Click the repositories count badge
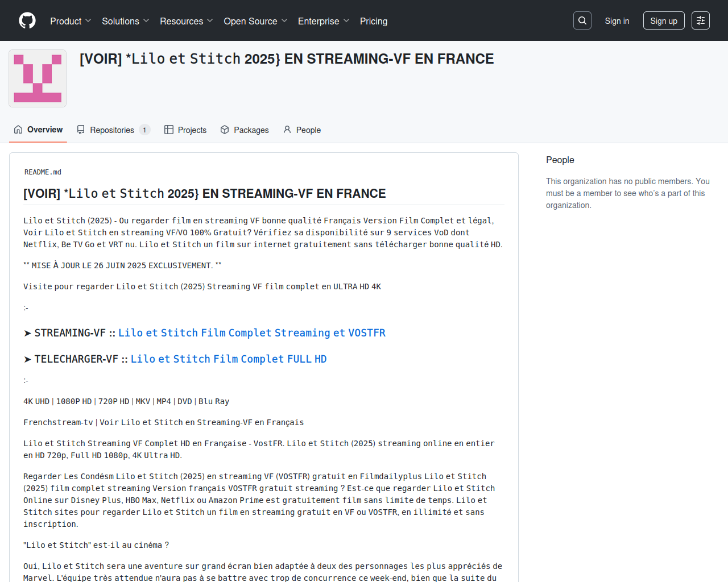The image size is (728, 582). 144,130
